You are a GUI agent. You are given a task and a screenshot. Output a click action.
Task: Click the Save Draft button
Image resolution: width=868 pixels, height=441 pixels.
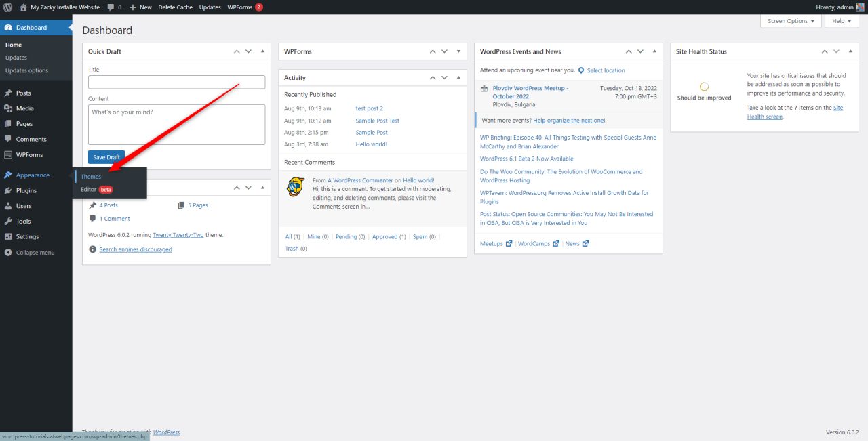point(106,156)
